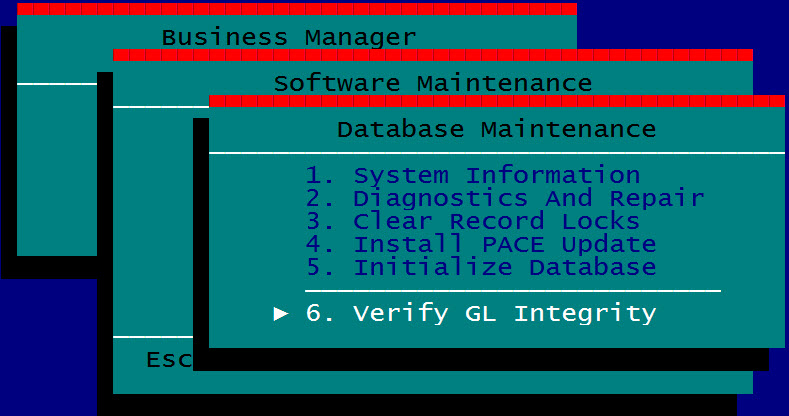Click line beneath Database Maintenance title

[x=496, y=153]
